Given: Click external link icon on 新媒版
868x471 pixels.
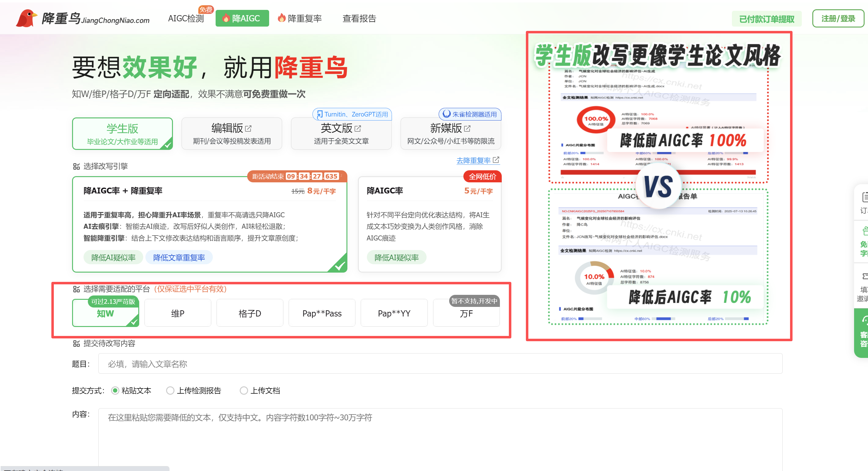Looking at the screenshot, I should (467, 128).
